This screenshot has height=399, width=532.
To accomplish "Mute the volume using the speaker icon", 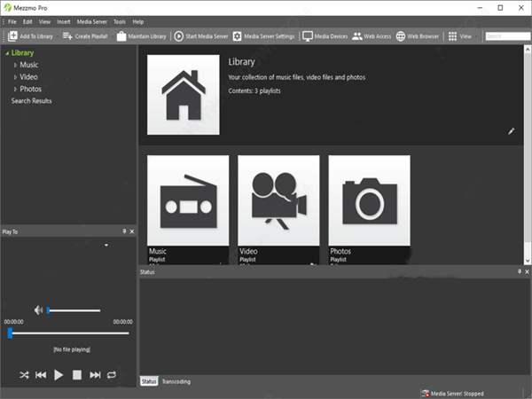I will click(38, 310).
